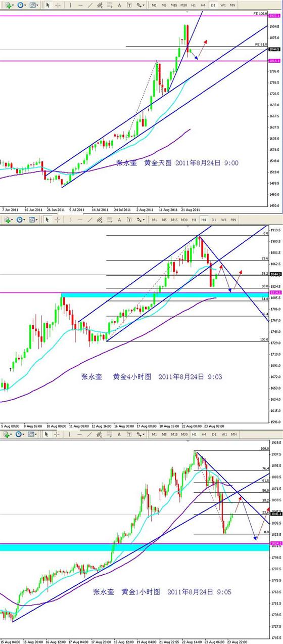Select Fibonacci retracement tool in 1-hour chart toolbar
283x644 pixels.
110,435
